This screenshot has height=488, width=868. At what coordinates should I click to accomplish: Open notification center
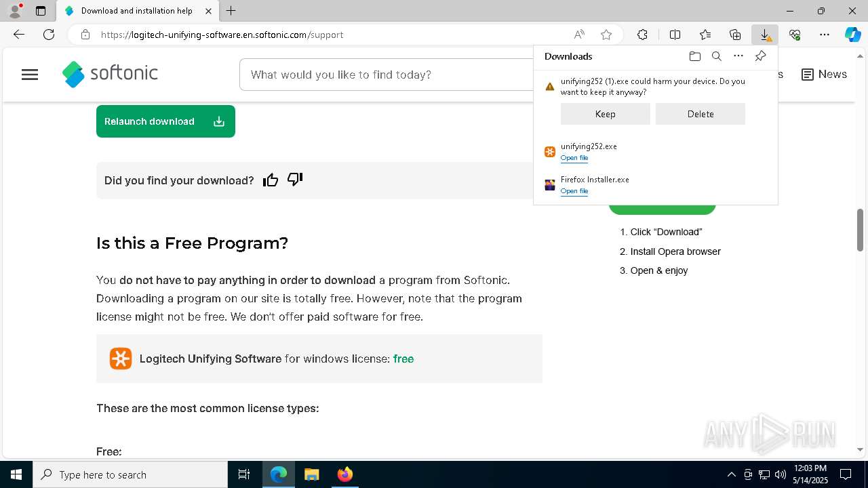(x=846, y=474)
